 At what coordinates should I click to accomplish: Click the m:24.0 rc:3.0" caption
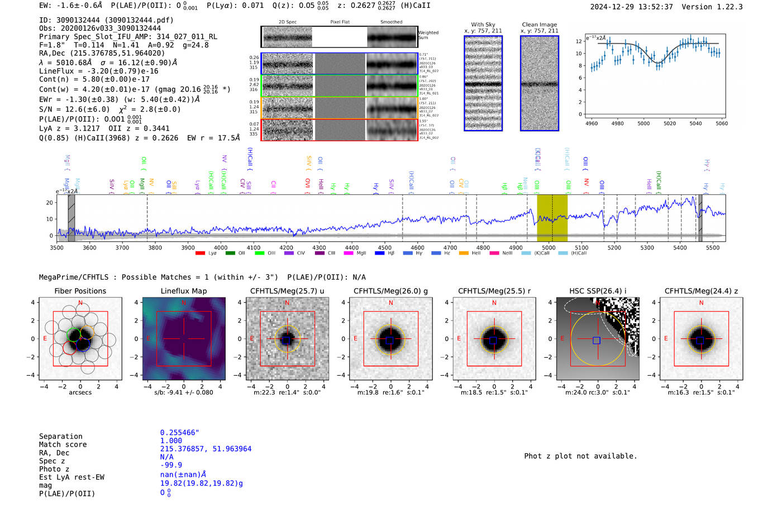point(598,392)
